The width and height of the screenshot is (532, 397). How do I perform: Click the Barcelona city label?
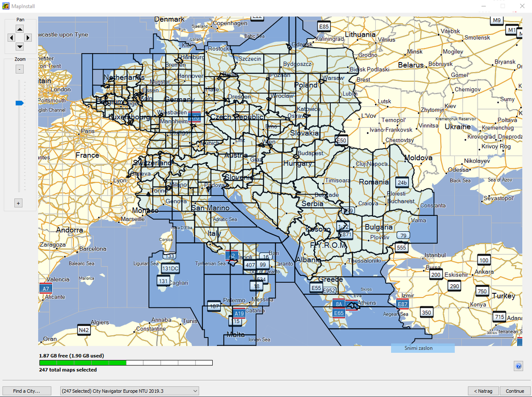[x=93, y=249]
